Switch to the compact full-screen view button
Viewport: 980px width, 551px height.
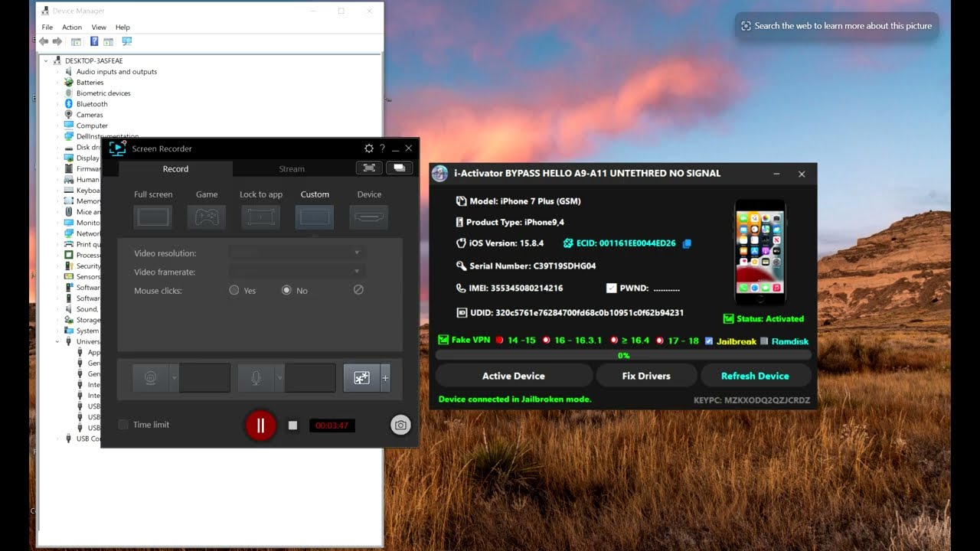pos(369,168)
